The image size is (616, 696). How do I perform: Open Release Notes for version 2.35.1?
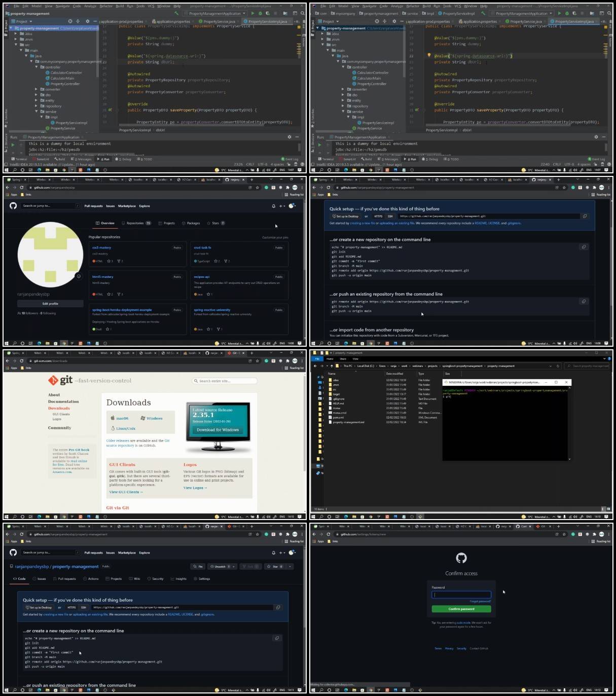click(x=203, y=421)
